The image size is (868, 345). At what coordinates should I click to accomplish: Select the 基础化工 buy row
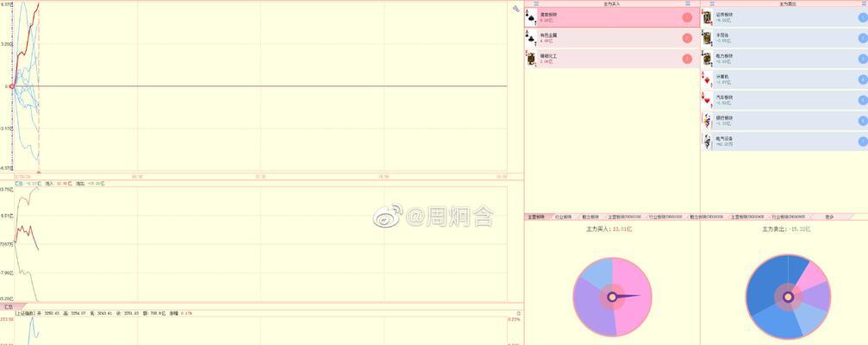pyautogui.click(x=612, y=59)
